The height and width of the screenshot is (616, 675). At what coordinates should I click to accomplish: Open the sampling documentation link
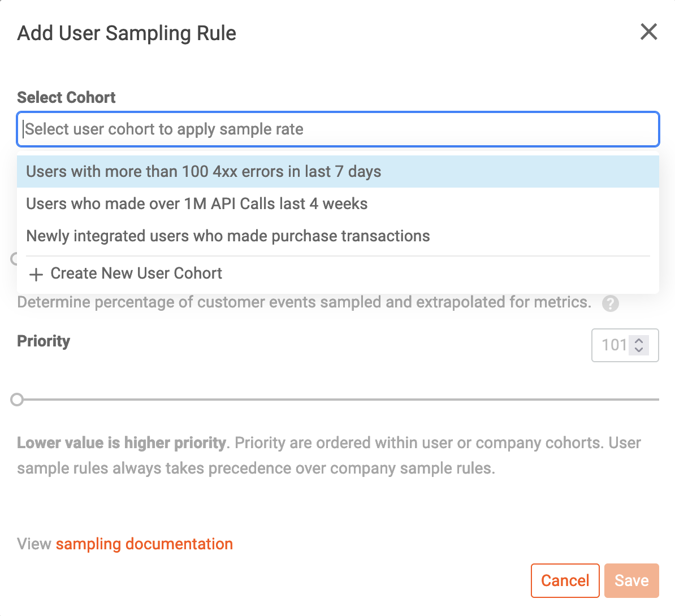click(144, 544)
